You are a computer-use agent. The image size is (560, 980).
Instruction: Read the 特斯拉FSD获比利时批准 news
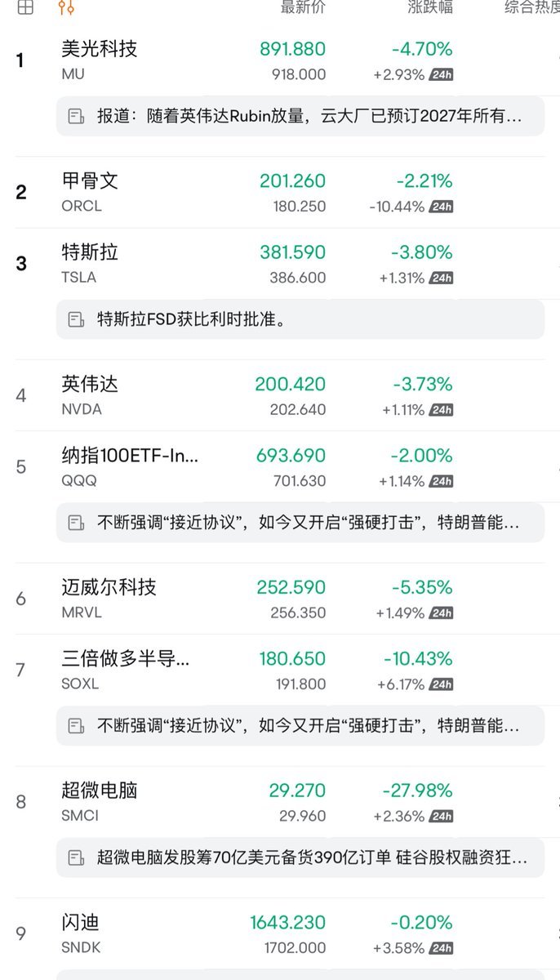tap(191, 319)
